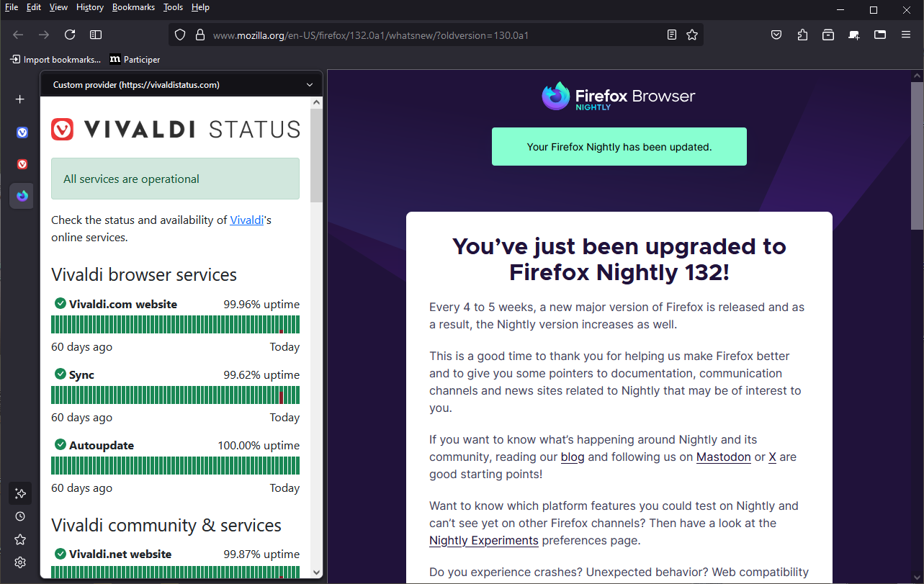Screen dimensions: 924x584
Task: Open the File menu
Action: coord(12,7)
